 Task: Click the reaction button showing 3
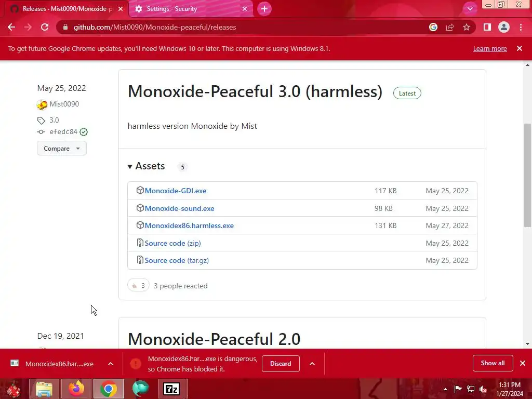pos(138,286)
